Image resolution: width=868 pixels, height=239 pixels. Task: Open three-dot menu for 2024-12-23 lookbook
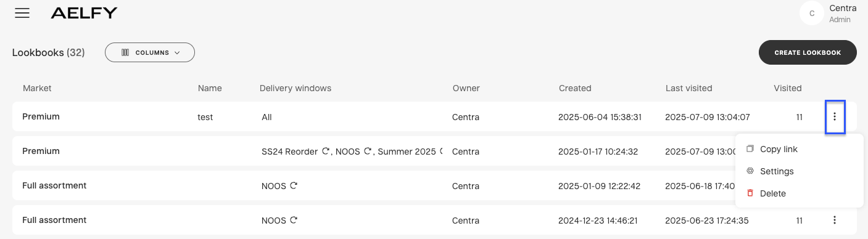point(835,220)
